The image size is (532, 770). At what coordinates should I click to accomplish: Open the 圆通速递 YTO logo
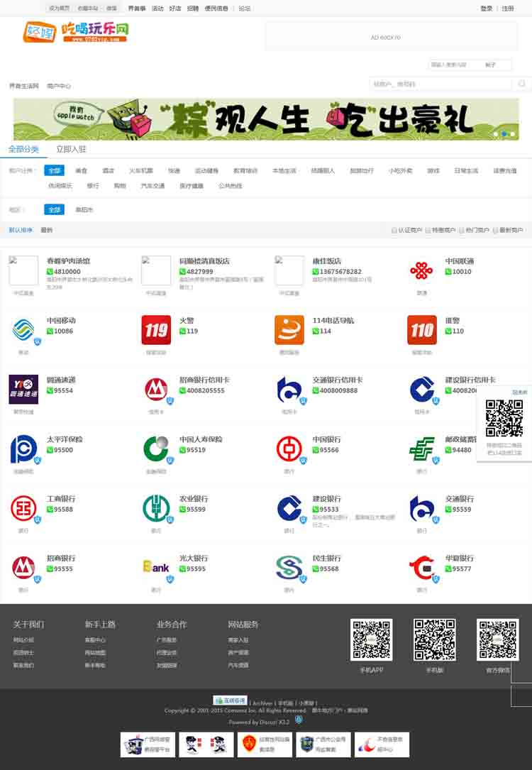tap(23, 390)
